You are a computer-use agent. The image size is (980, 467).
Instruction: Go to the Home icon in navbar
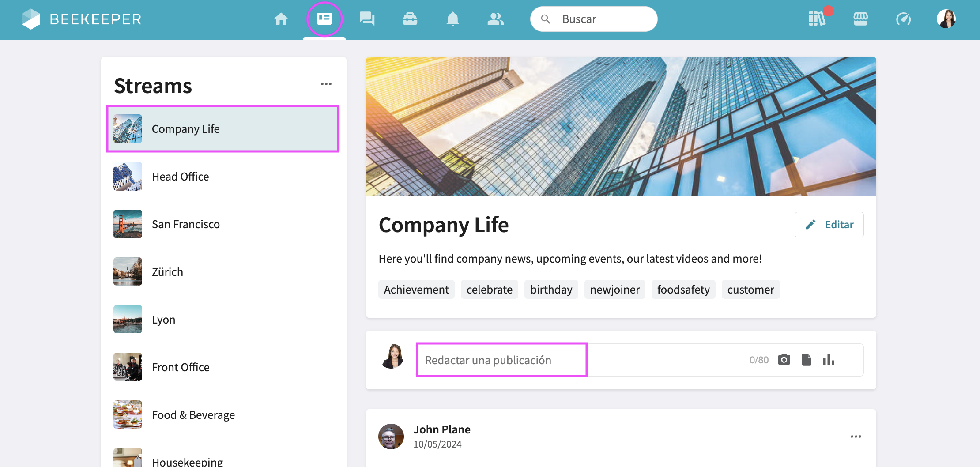point(281,19)
